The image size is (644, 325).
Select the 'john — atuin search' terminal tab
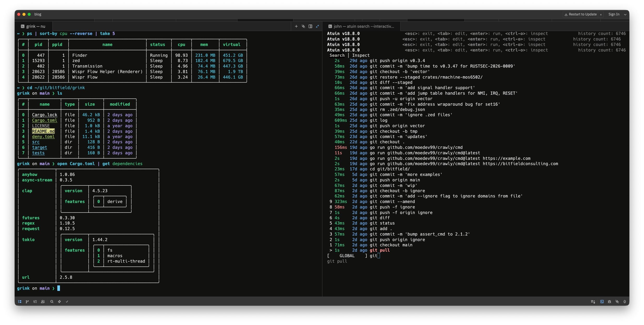[x=361, y=26]
